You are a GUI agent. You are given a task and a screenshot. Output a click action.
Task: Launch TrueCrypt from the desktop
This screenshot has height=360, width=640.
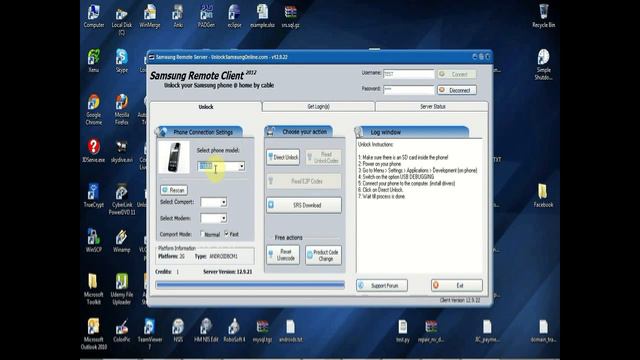click(93, 196)
